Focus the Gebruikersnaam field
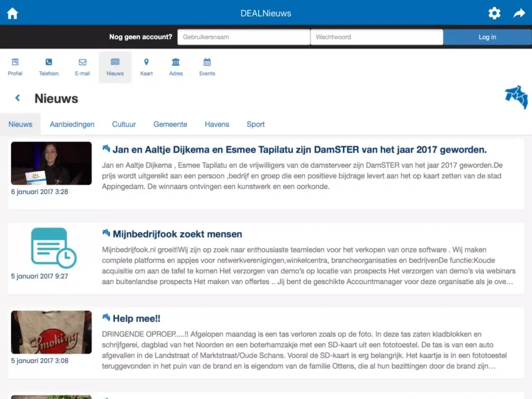532x399 pixels. pos(244,37)
